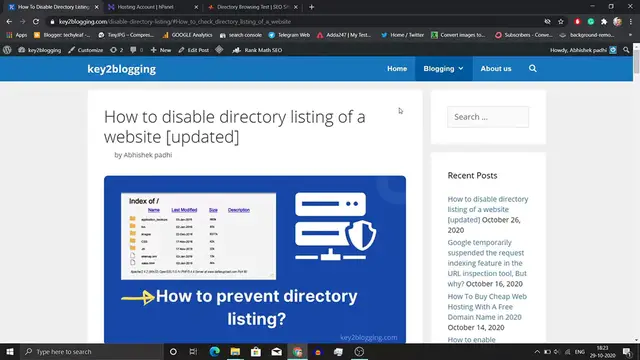Viewport: 640px width, 360px height.
Task: Open How To Buy Cheap Web Hosting post
Action: pos(487,307)
